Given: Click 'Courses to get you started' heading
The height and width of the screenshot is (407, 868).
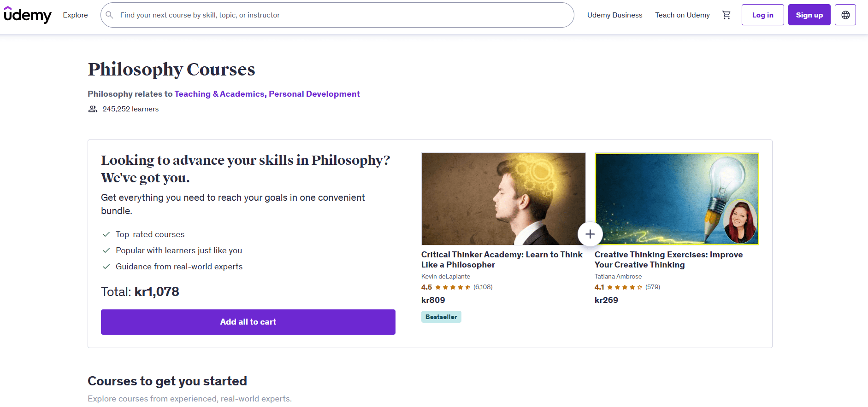Looking at the screenshot, I should (167, 381).
